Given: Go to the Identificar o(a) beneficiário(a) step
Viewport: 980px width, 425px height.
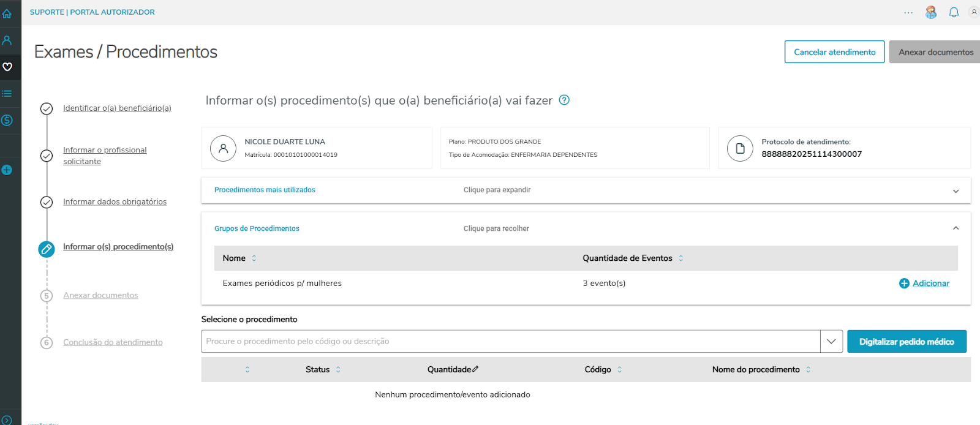Looking at the screenshot, I should point(117,108).
